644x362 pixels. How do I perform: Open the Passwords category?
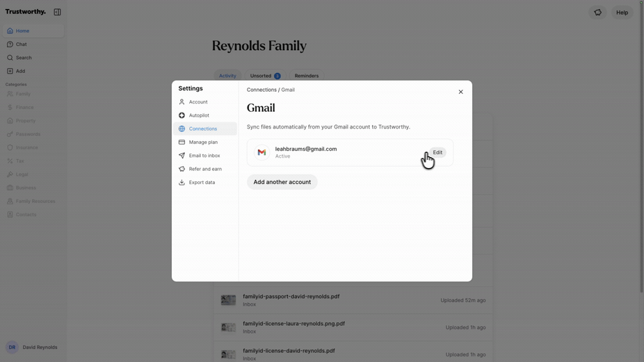click(33, 134)
